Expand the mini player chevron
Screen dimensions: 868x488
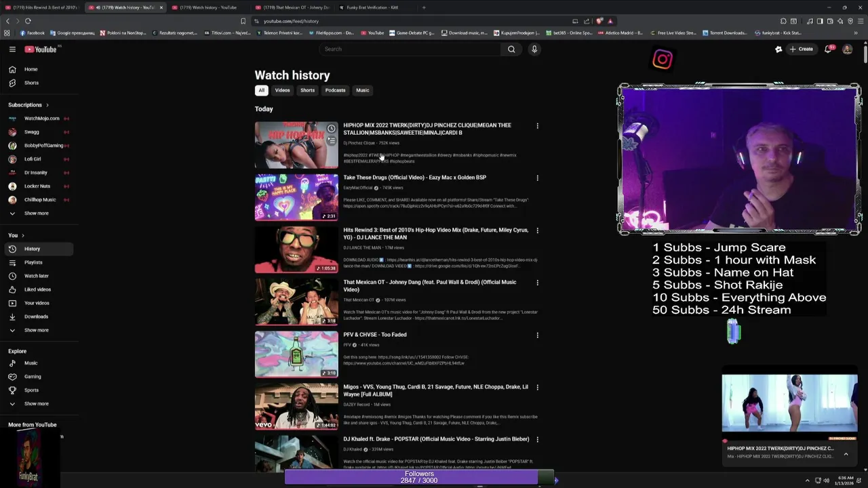point(846,454)
